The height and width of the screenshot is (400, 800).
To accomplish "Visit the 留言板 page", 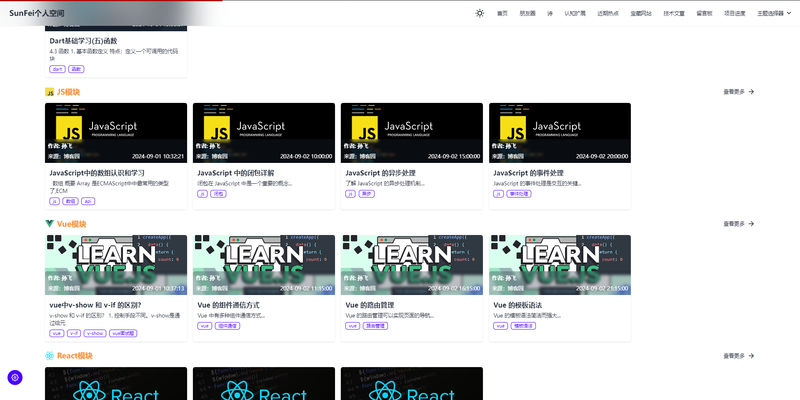I will pyautogui.click(x=704, y=13).
